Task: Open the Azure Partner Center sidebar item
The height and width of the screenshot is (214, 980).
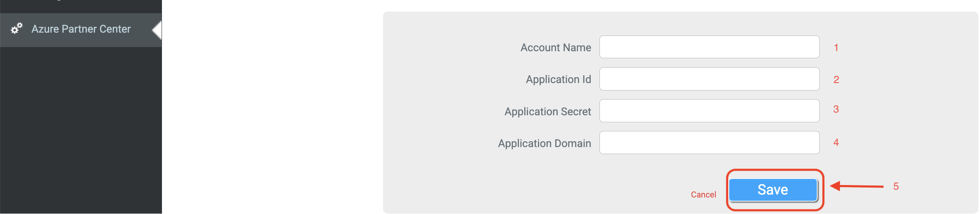Action: 81,29
